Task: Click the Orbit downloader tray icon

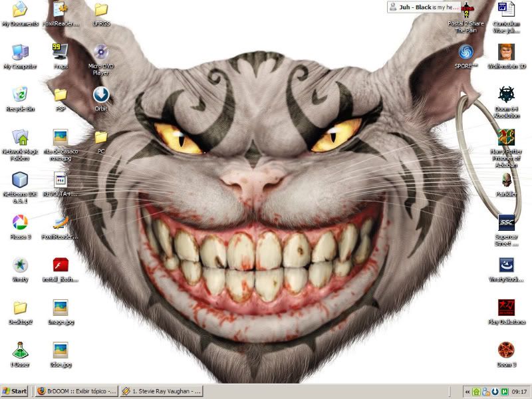Action: [495, 392]
